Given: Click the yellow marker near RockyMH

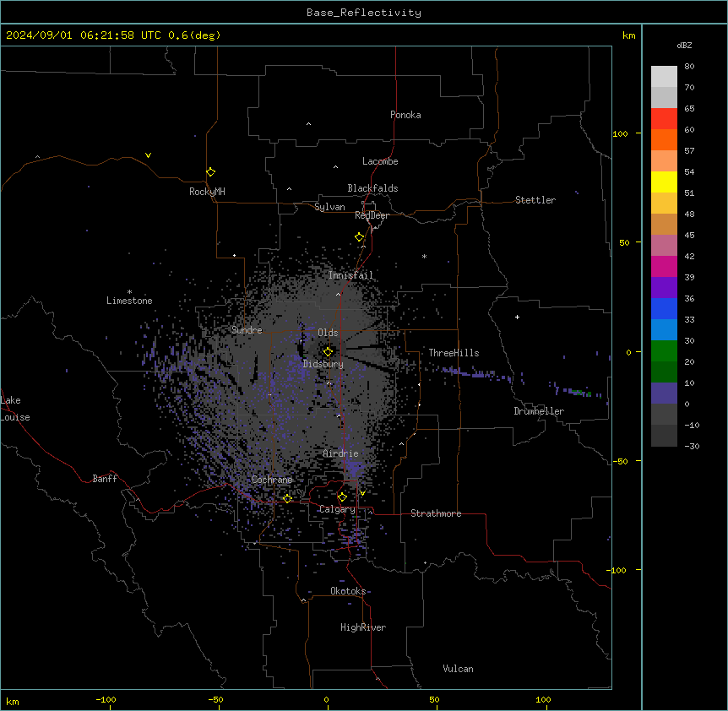Looking at the screenshot, I should pos(210,171).
